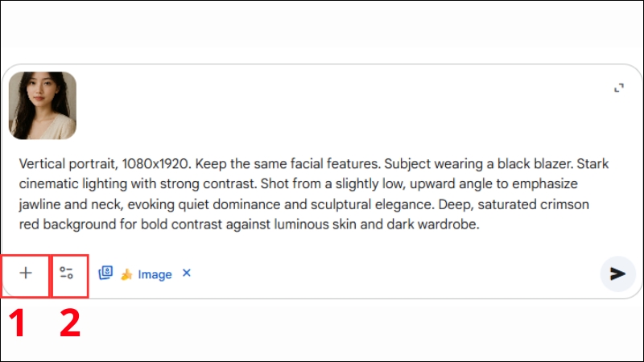Expand the prompt box to full screen
The image size is (644, 362).
618,88
